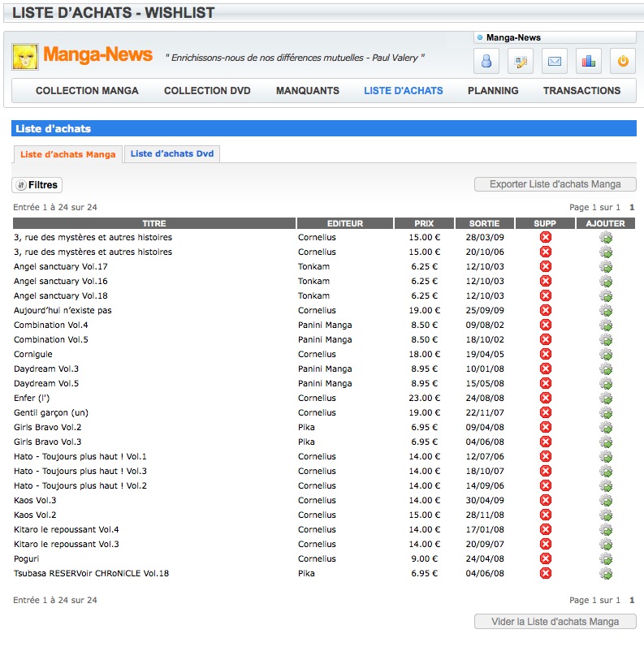
Task: Remove Combination Vol.4 from wishlist
Action: pyautogui.click(x=545, y=325)
